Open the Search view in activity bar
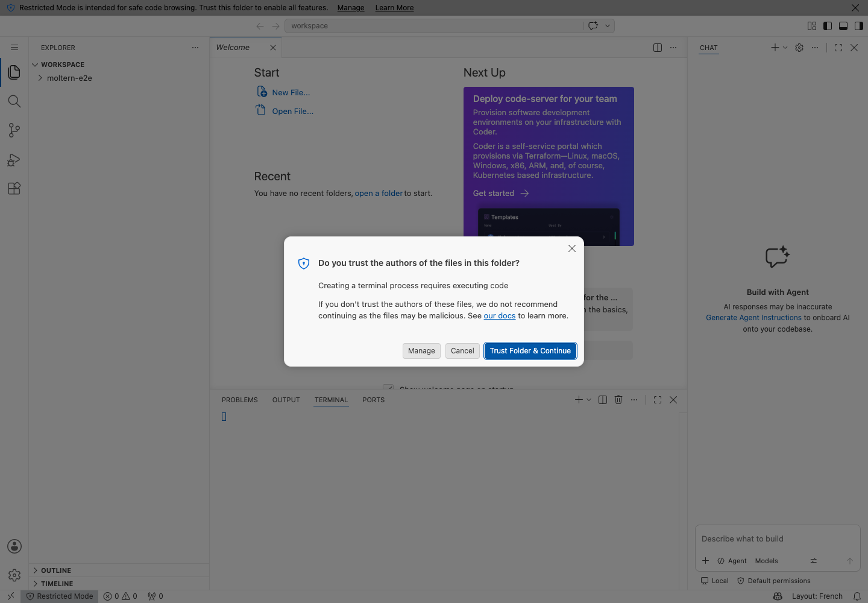The height and width of the screenshot is (603, 868). pyautogui.click(x=14, y=101)
